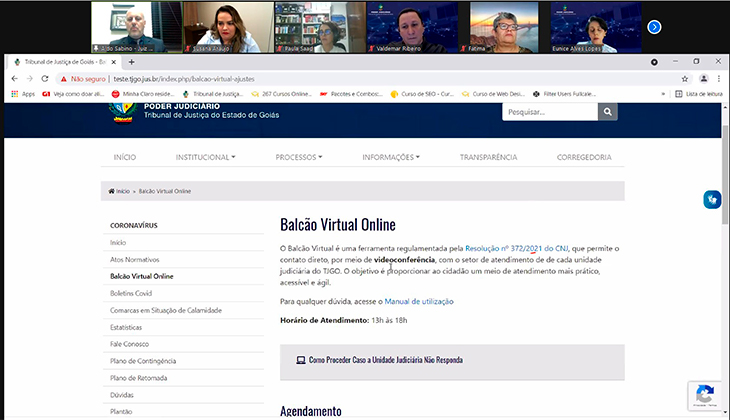The image size is (730, 420).
Task: Show more bookmarks with the chevron
Action: pyautogui.click(x=663, y=94)
